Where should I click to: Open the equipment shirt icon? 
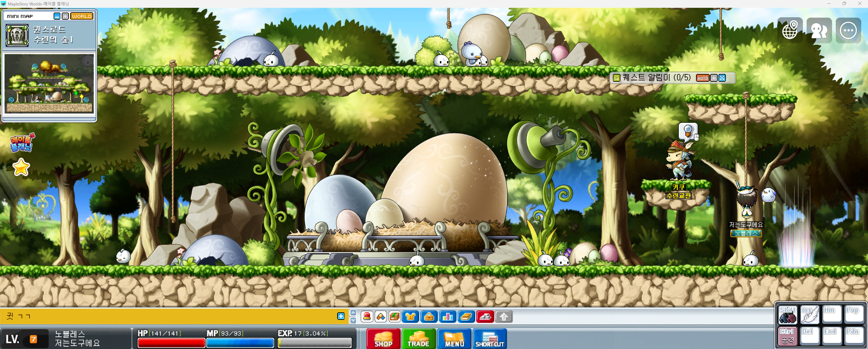click(410, 317)
